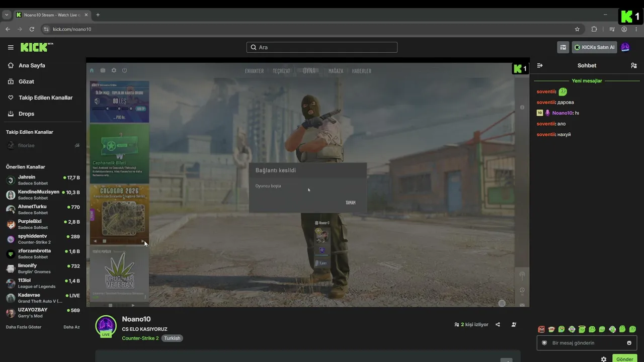
Task: Click the Yeni mesajlar divider label
Action: [587, 80]
